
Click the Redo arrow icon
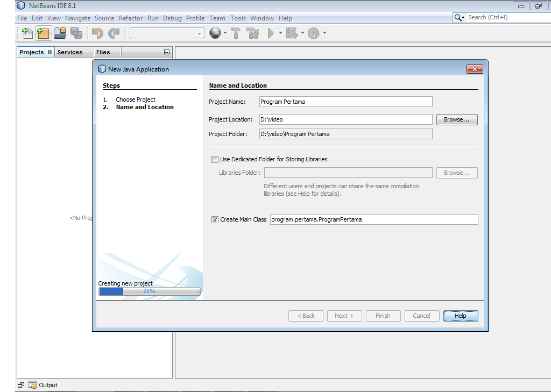(114, 33)
